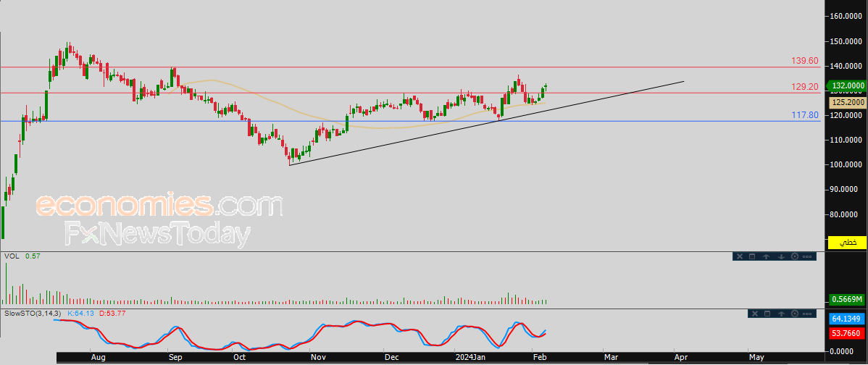Select the 125.2000 moving average tag
Viewport: 868px width, 365px height.
tap(847, 103)
